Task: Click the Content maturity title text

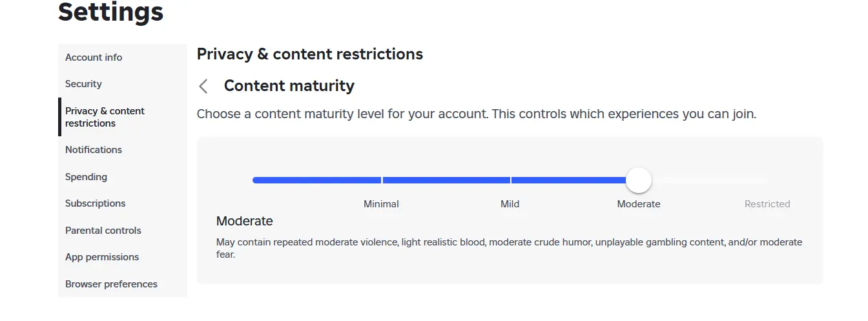Action: 289,86
